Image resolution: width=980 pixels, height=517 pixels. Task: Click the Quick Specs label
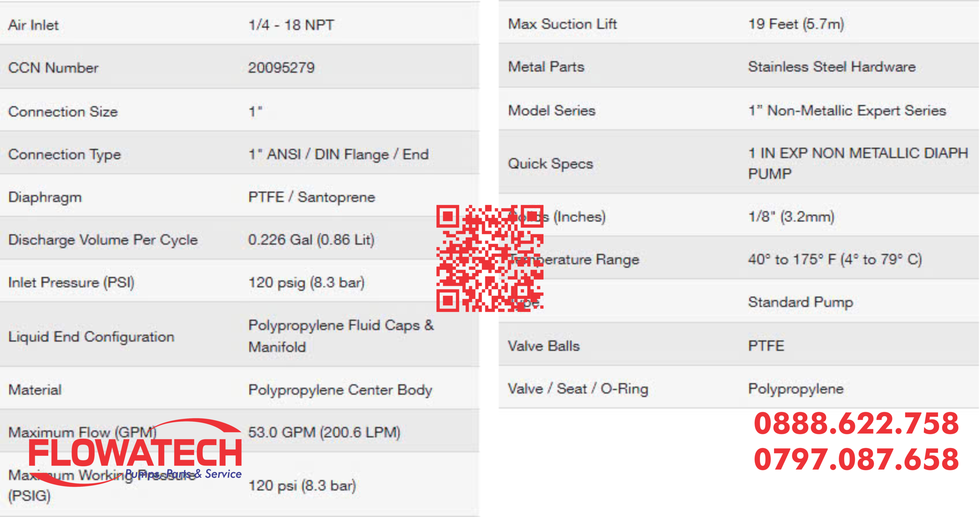pyautogui.click(x=551, y=164)
